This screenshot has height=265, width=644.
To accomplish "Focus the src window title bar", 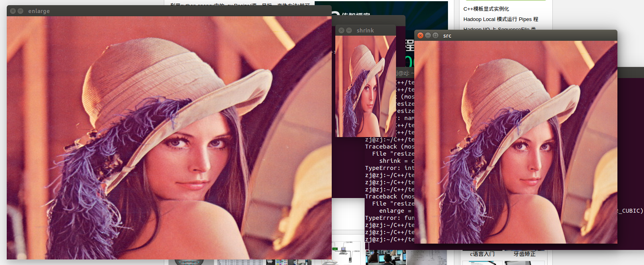I will 516,35.
